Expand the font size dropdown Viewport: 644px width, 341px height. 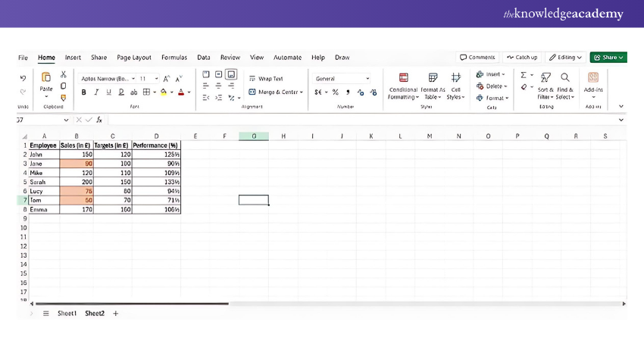[x=157, y=78]
